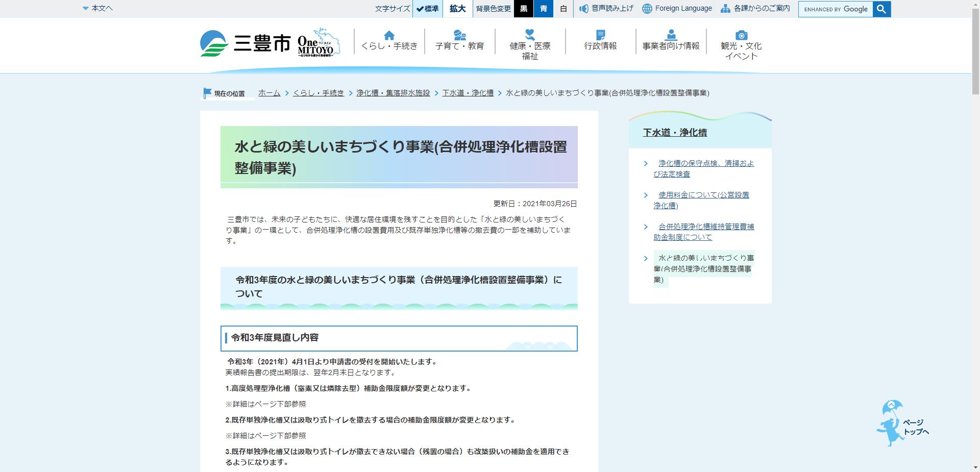Type in the Google search field
This screenshot has width=980, height=472.
pyautogui.click(x=836, y=9)
